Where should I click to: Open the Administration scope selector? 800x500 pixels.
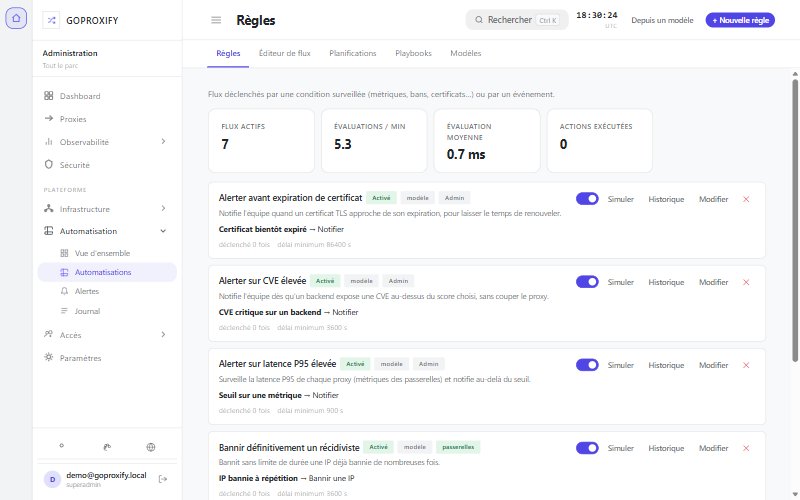[107, 58]
